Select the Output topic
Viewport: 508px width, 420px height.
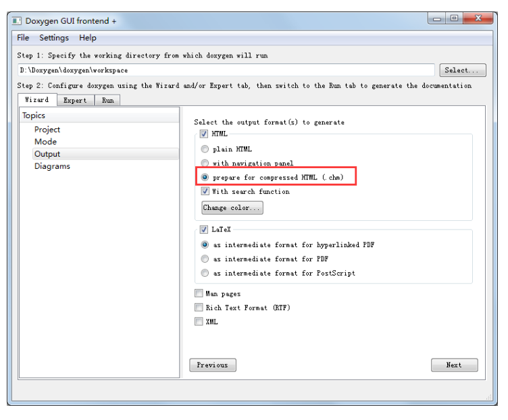point(105,154)
